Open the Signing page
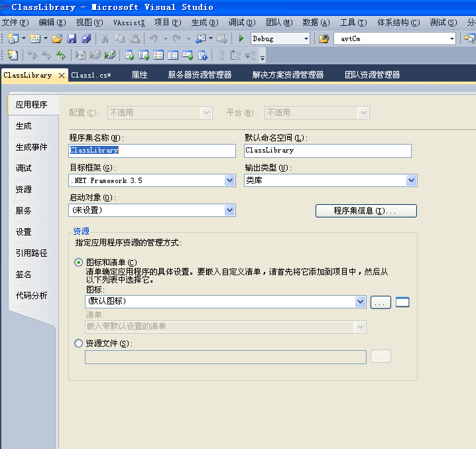Screen dimensions: 476x449 pos(24,275)
